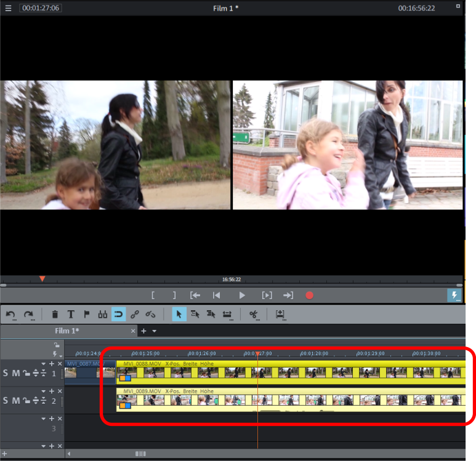Open the Title editor with the T icon
Image resolution: width=476 pixels, height=461 pixels.
pyautogui.click(x=71, y=315)
